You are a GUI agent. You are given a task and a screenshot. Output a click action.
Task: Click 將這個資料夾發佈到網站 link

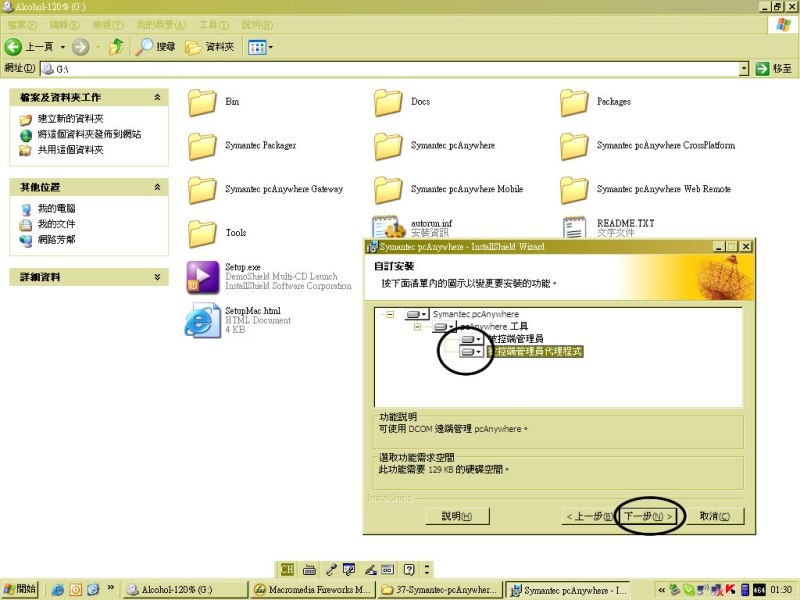click(89, 134)
